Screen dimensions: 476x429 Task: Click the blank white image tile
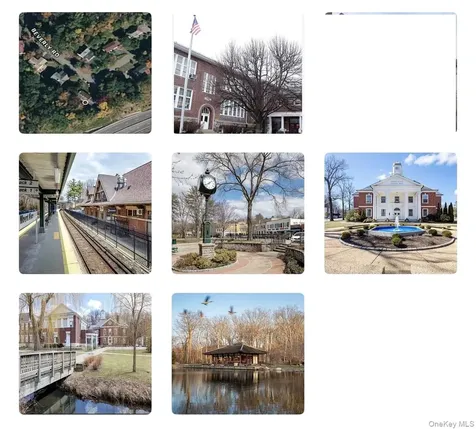391,73
